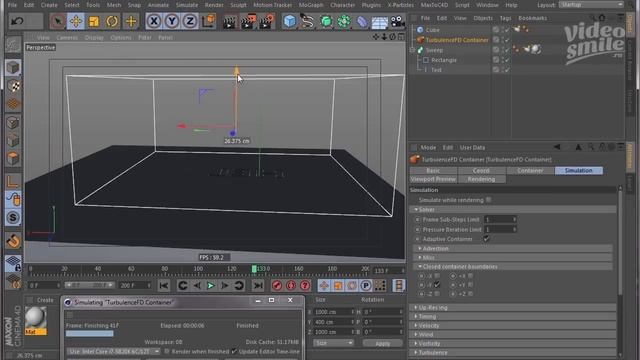This screenshot has height=360, width=640.
Task: Switch to the Viewport Preview tab
Action: pos(433,179)
